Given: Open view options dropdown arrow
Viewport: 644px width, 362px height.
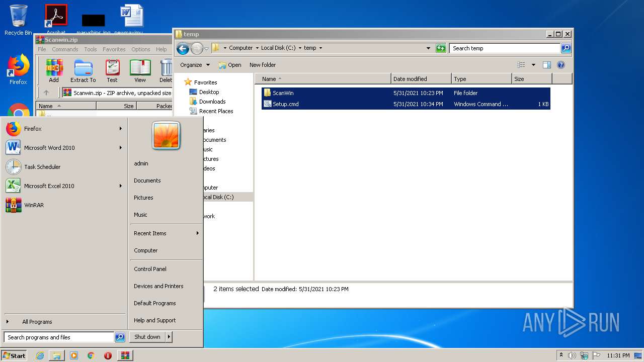Looking at the screenshot, I should [x=533, y=65].
